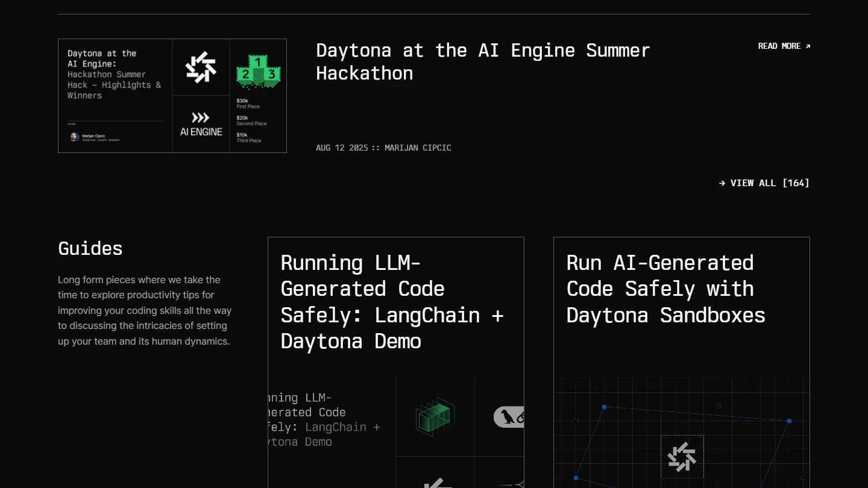The height and width of the screenshot is (488, 868).
Task: Click the author name MARIJAN CIPCIC
Action: 418,148
